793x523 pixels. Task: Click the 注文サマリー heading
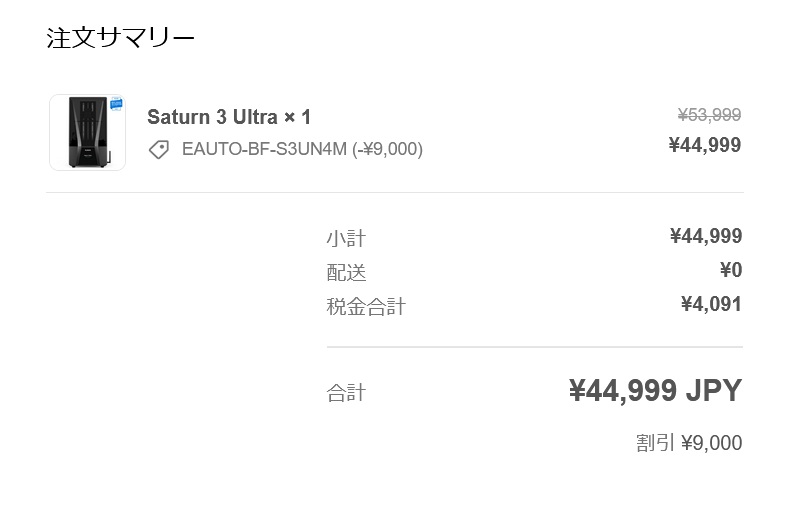coord(120,38)
